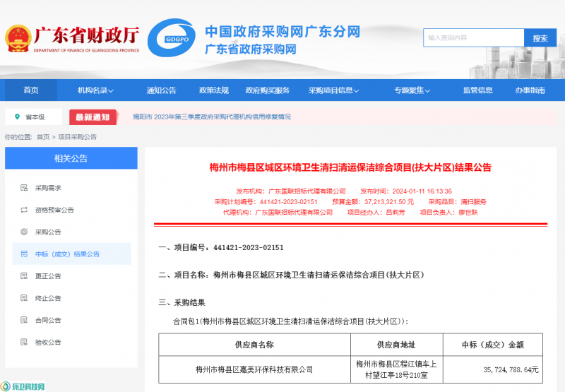The image size is (565, 392).
Task: Select 中标（成交）结果公告 in the sidebar
Action: 67,254
